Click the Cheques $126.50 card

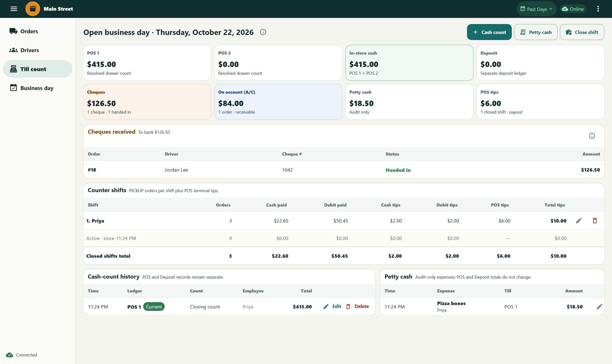(x=147, y=102)
